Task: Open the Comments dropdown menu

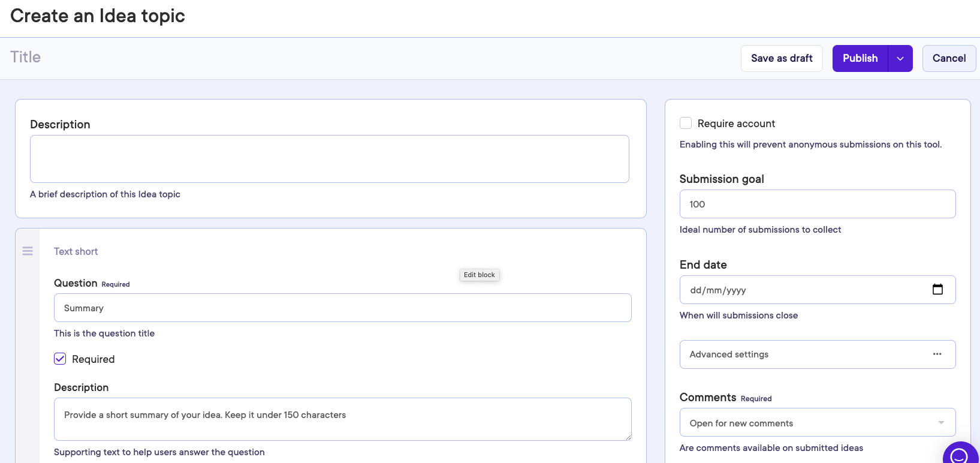Action: click(817, 423)
